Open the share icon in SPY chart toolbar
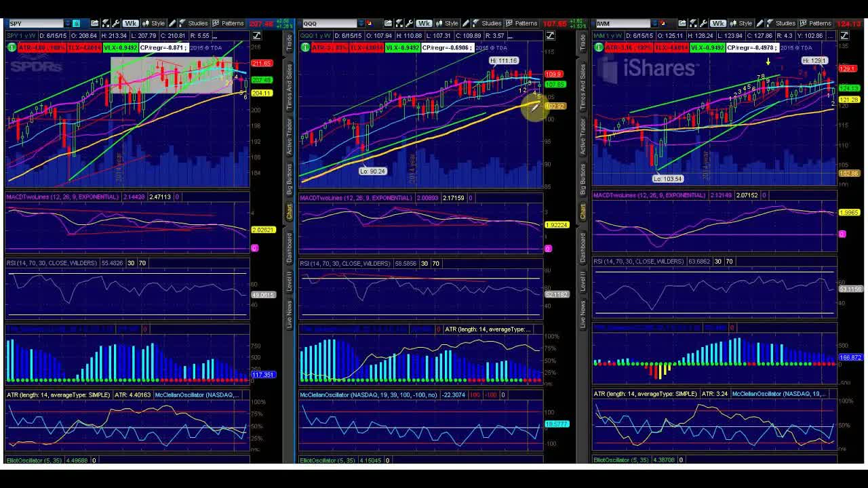 pyautogui.click(x=95, y=23)
